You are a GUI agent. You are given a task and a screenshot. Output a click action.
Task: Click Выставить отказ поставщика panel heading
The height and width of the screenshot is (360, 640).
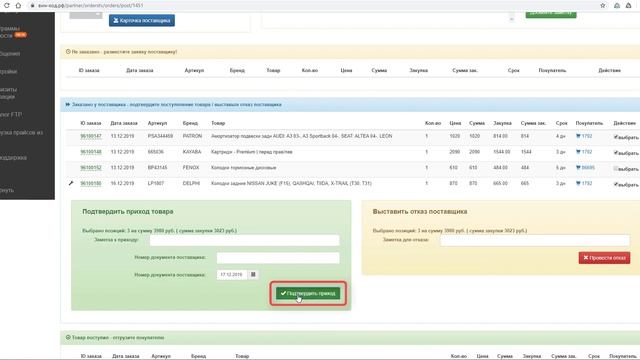coord(420,211)
